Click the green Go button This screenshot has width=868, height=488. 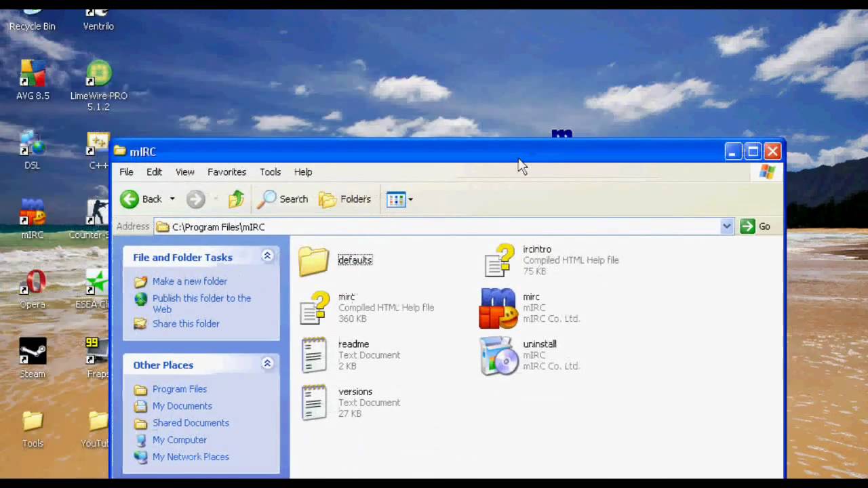coord(756,226)
